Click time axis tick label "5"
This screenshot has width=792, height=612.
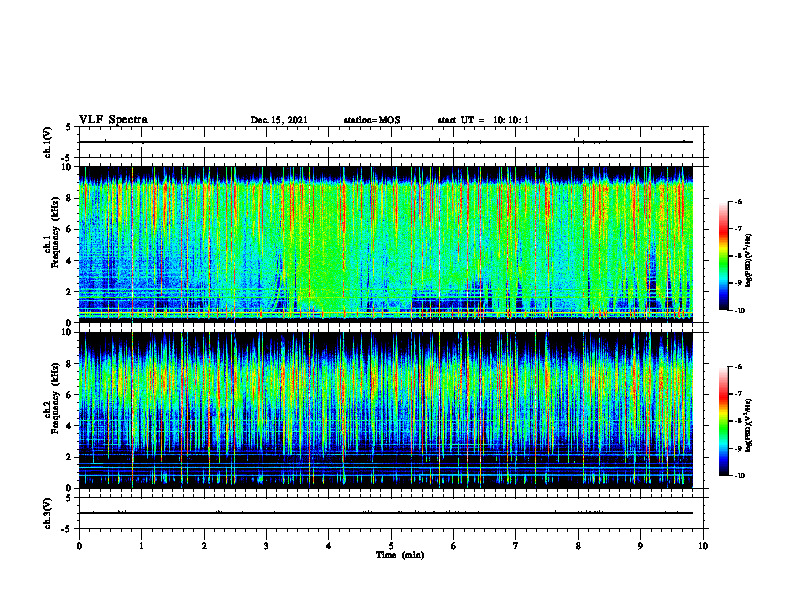[391, 546]
